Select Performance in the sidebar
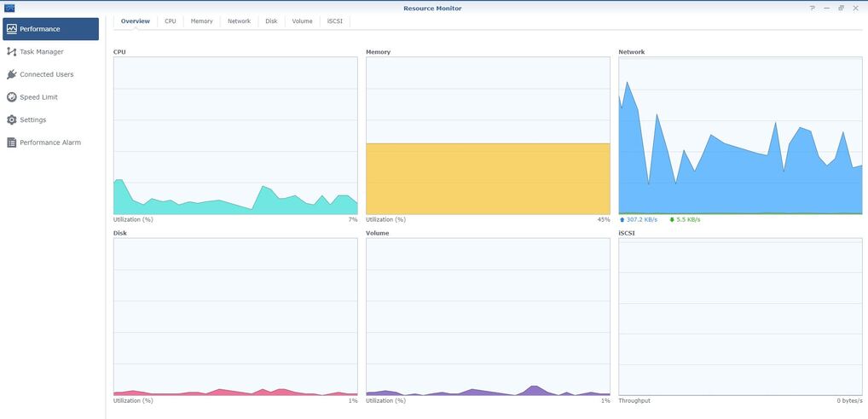Image resolution: width=868 pixels, height=419 pixels. [50, 29]
